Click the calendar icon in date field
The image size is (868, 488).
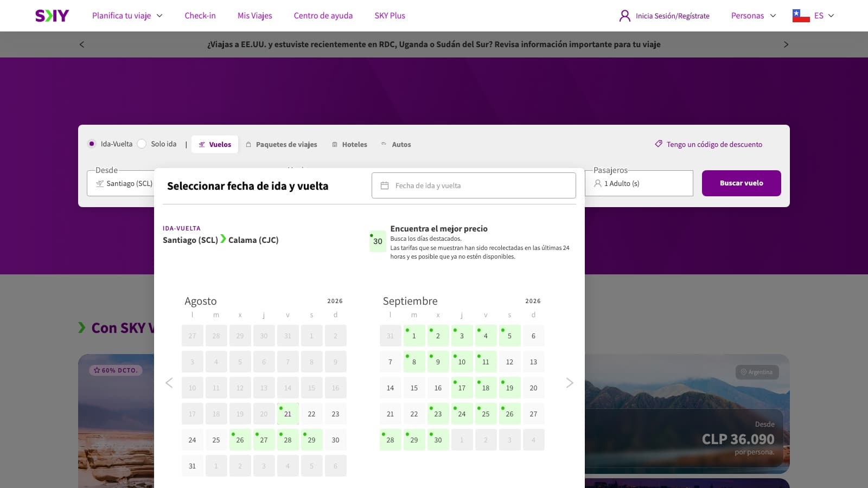pyautogui.click(x=385, y=185)
